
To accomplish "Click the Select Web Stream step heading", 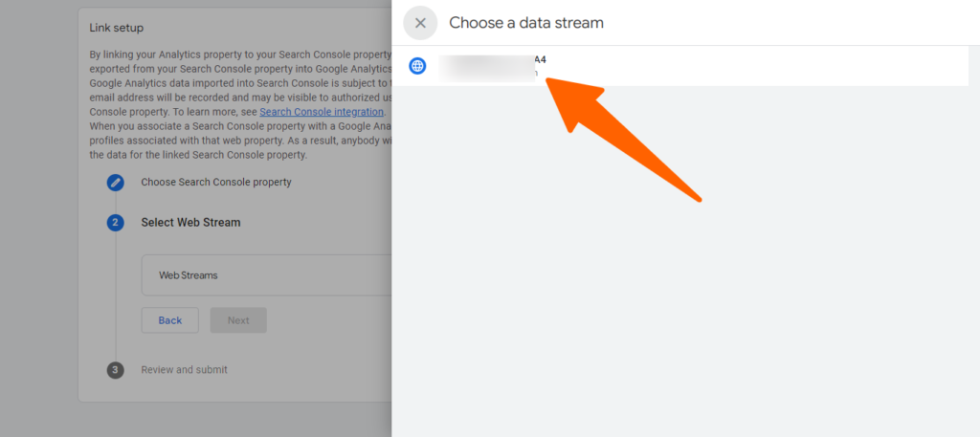I will coord(190,223).
